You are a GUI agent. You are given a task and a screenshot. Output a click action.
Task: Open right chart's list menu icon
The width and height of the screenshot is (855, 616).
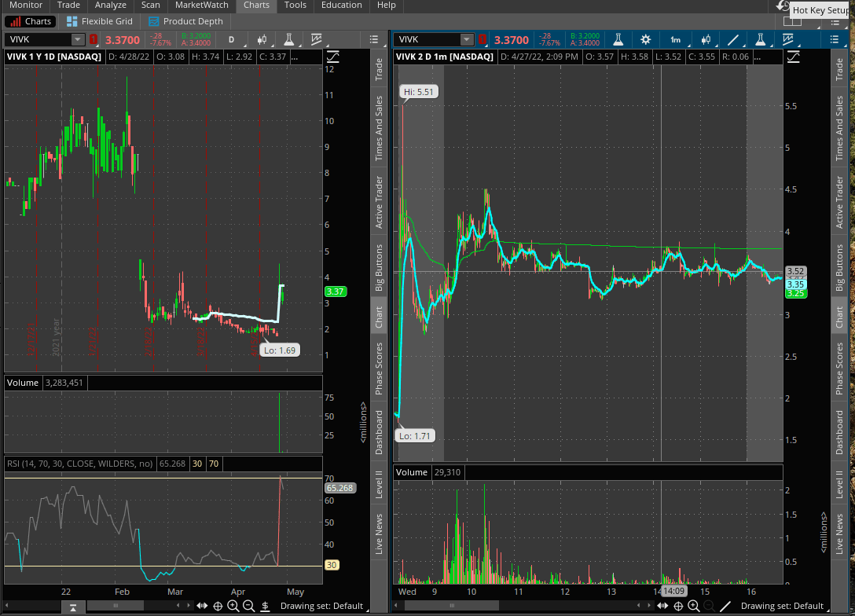pos(835,39)
